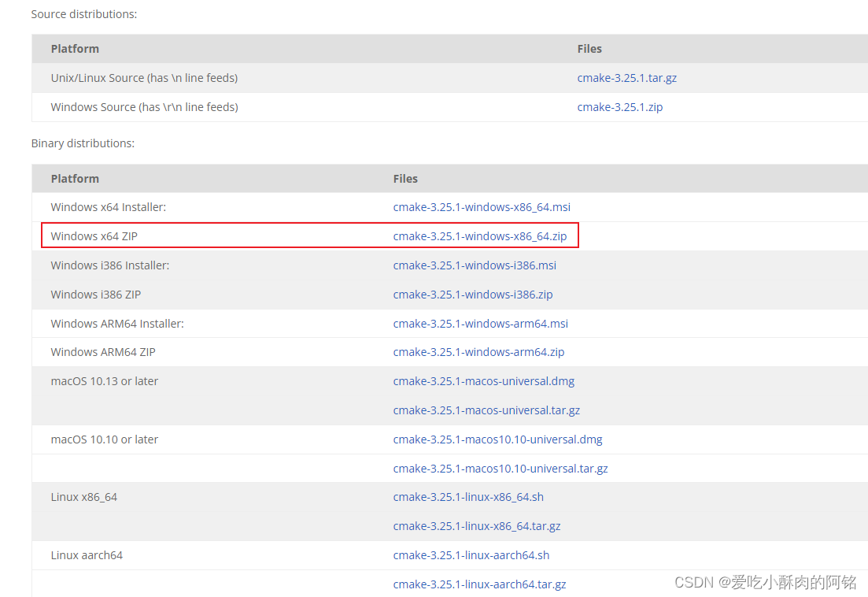
Task: Click Platform header in binary distributions table
Action: 75,179
